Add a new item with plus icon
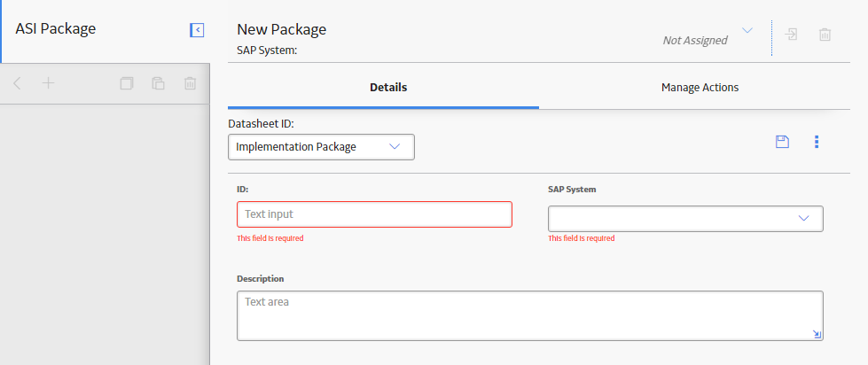Screen dimensions: 868x365 pos(49,83)
